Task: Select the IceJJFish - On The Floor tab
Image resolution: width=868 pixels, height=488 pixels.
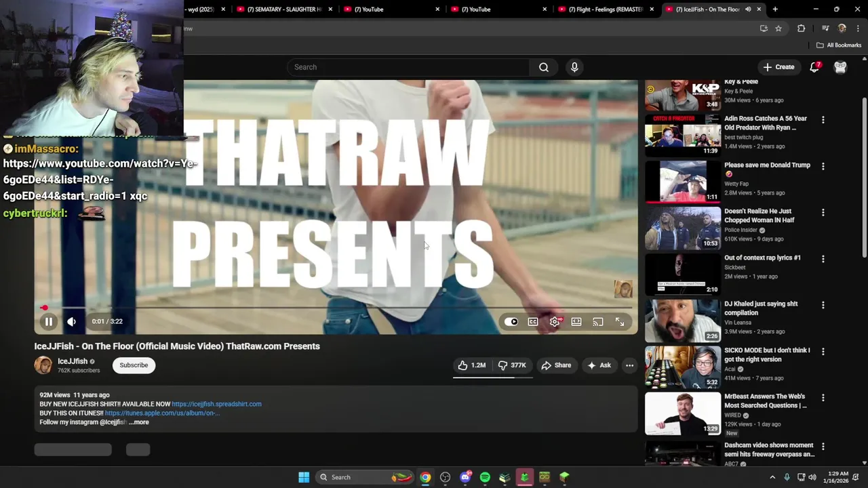Action: point(707,9)
